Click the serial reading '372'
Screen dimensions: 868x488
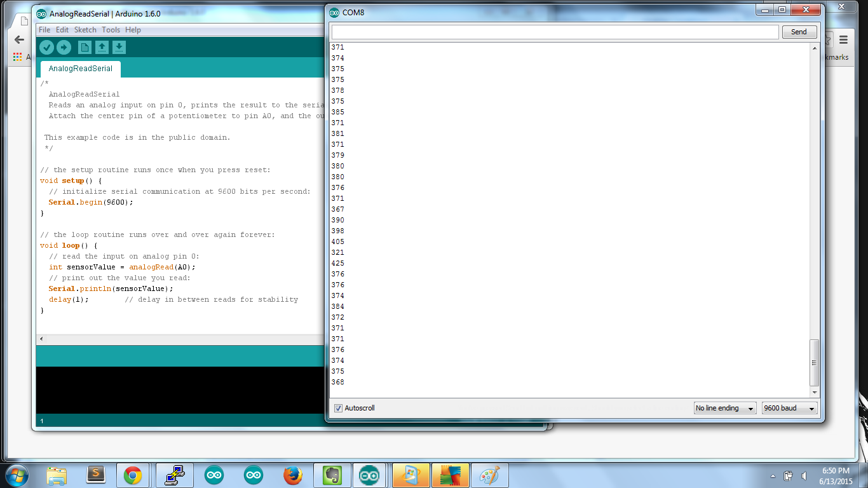[x=337, y=317]
